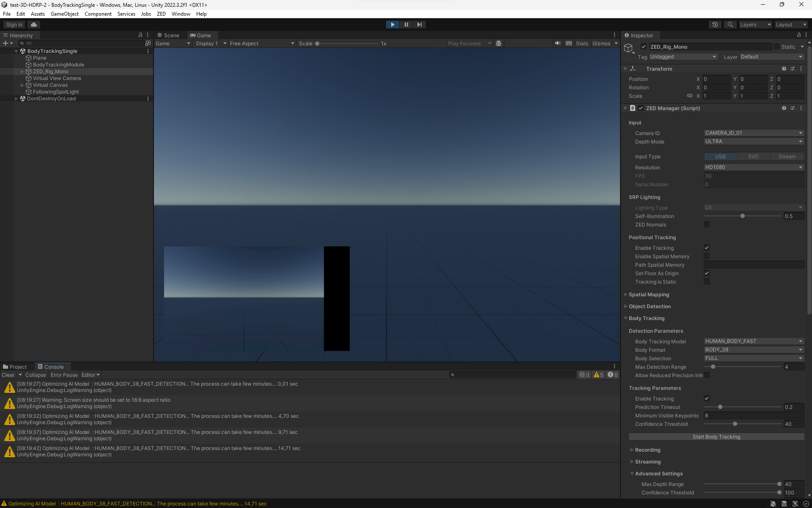This screenshot has width=812, height=508.
Task: Open the Body Format dropdown showing BODY_38
Action: (753, 350)
